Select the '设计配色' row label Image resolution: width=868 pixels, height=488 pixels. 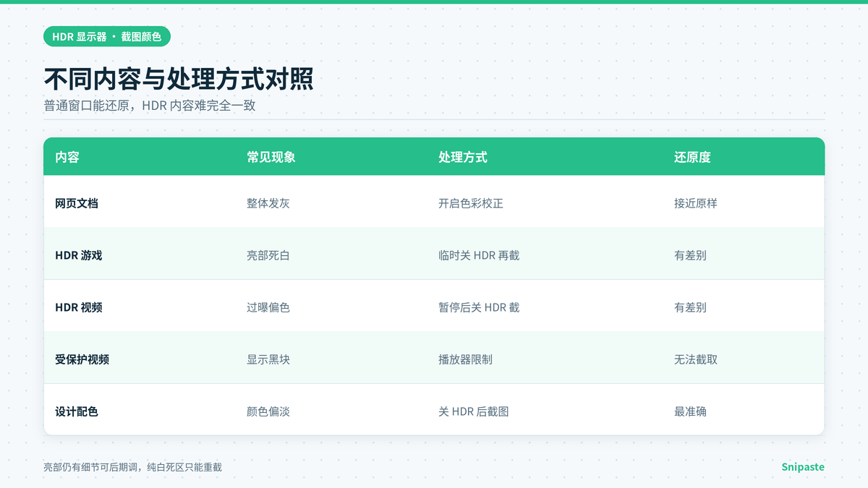pyautogui.click(x=77, y=411)
